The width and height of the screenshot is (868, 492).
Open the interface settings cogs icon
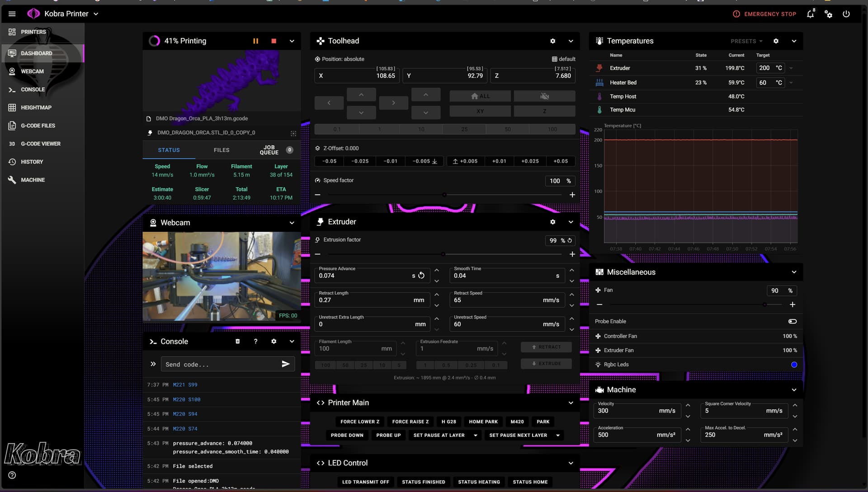[x=828, y=14]
